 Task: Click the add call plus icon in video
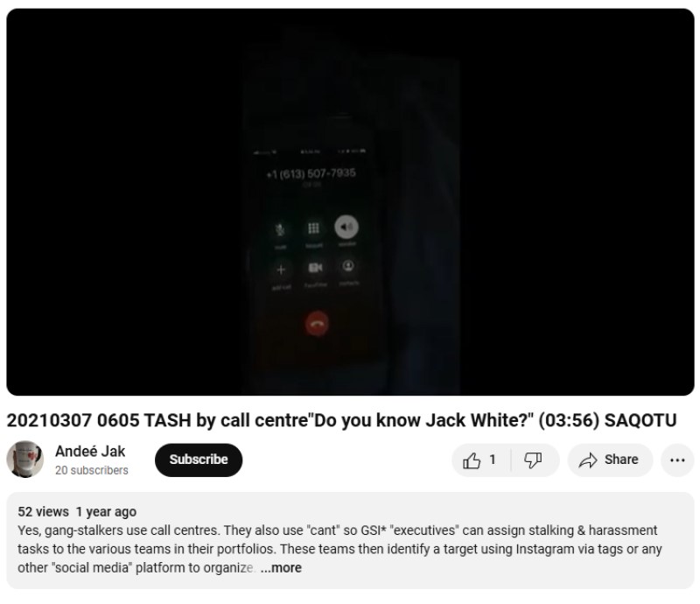coord(281,270)
